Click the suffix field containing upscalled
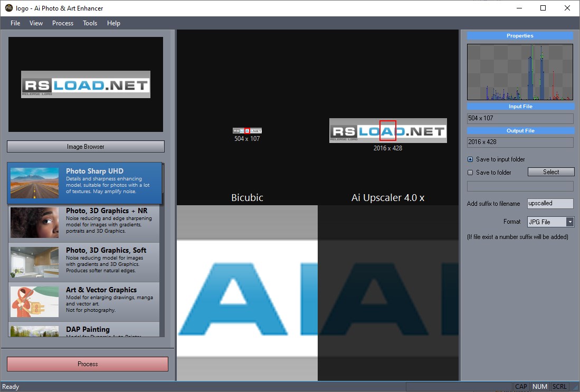 (550, 204)
